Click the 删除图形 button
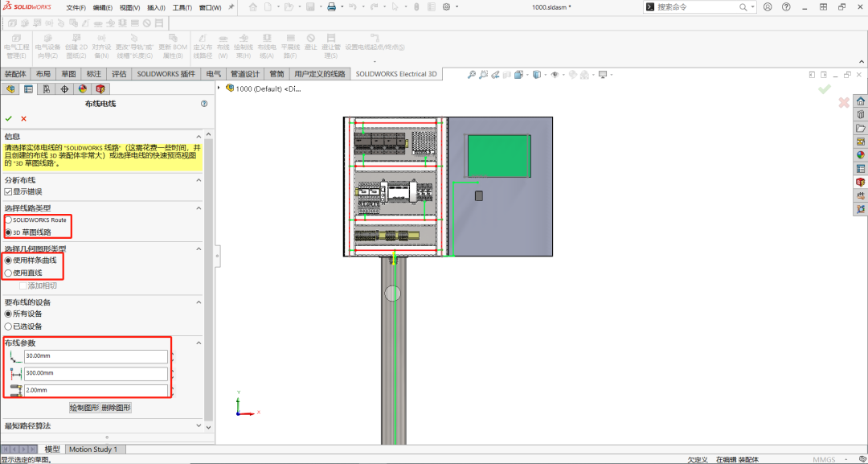This screenshot has width=868, height=464. pyautogui.click(x=117, y=408)
